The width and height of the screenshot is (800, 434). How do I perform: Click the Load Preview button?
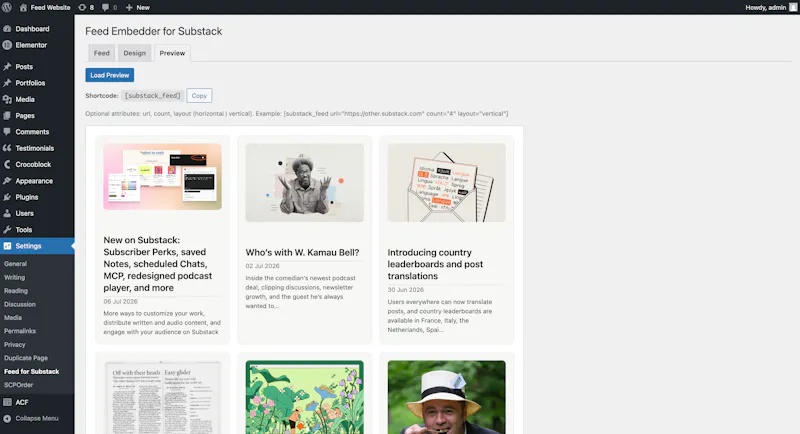110,75
